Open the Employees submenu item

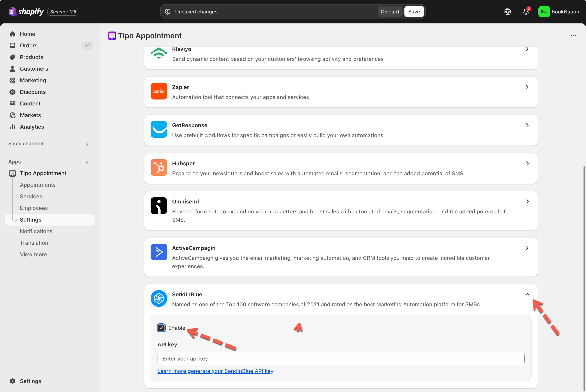tap(34, 208)
